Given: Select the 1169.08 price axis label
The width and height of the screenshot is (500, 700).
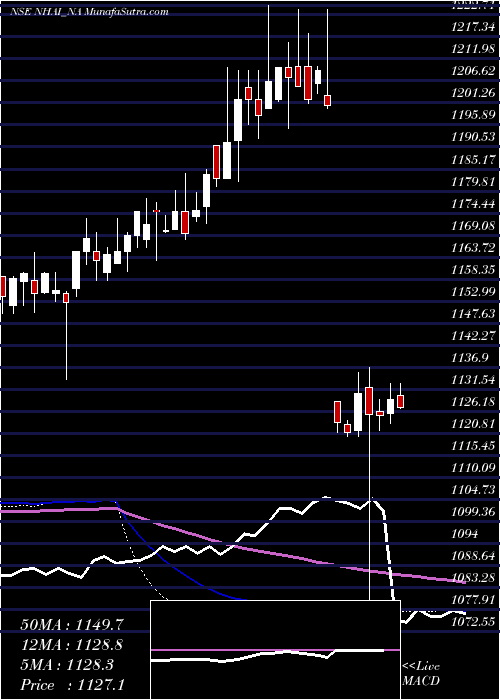Looking at the screenshot, I should coord(472,226).
